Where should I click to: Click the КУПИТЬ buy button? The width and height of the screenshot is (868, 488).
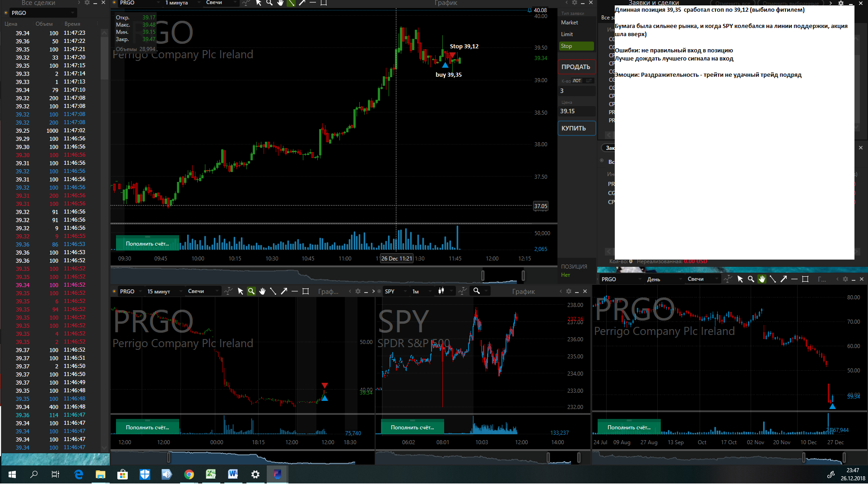[576, 128]
